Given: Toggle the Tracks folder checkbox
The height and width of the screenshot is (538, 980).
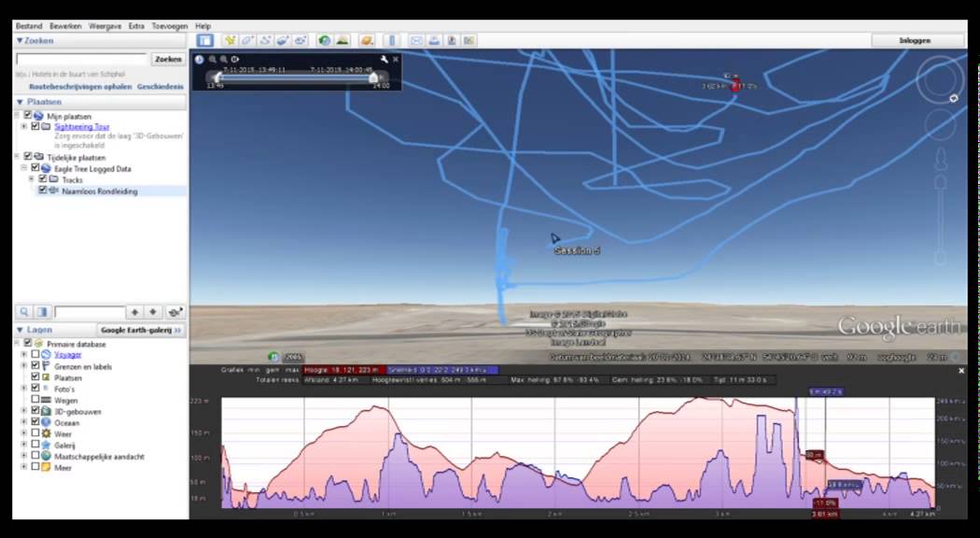Looking at the screenshot, I should (43, 179).
